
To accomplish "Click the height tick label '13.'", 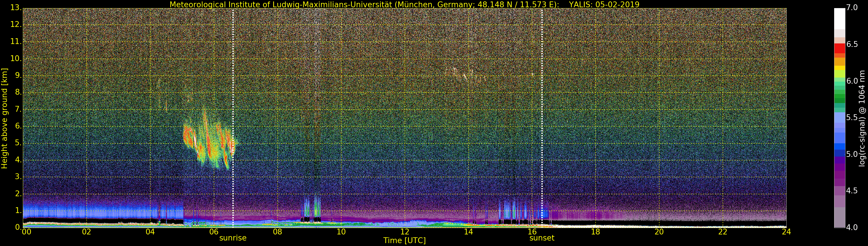I will pyautogui.click(x=16, y=8).
